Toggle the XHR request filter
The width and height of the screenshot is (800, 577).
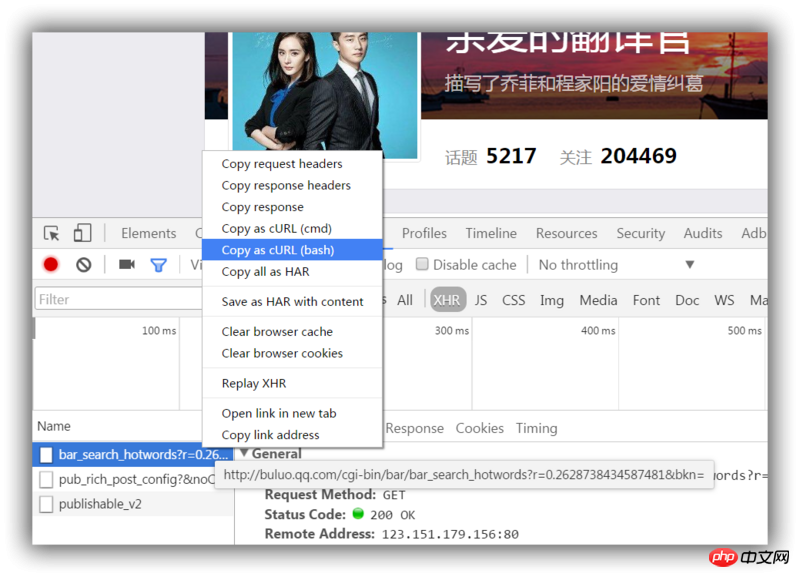[447, 300]
